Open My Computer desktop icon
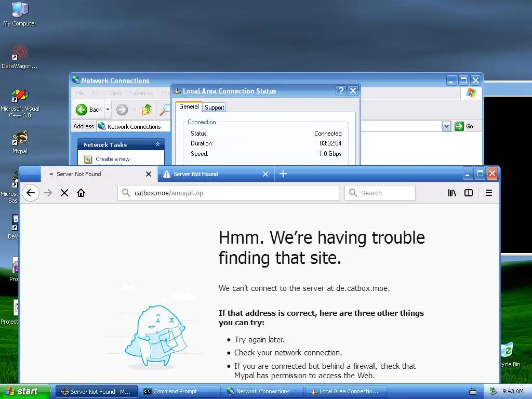The height and width of the screenshot is (399, 532). (x=20, y=14)
